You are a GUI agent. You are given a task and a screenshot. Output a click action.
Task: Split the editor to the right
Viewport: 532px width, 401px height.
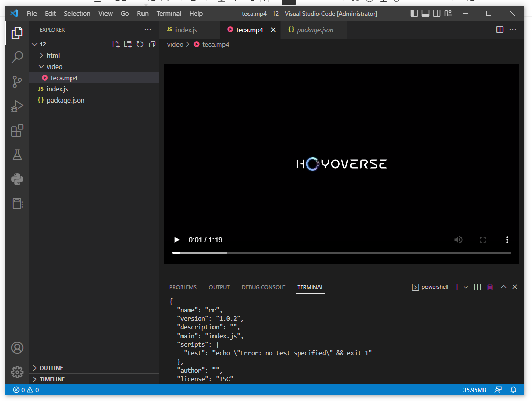point(500,30)
